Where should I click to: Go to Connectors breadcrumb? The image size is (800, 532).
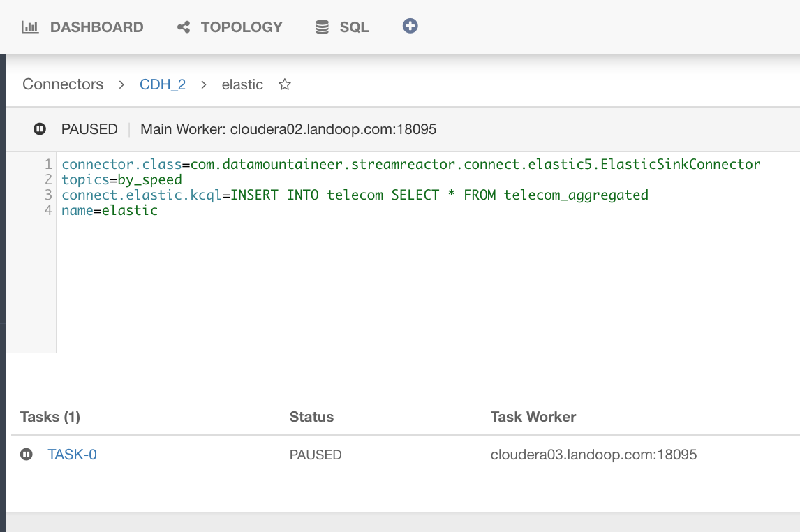(63, 84)
